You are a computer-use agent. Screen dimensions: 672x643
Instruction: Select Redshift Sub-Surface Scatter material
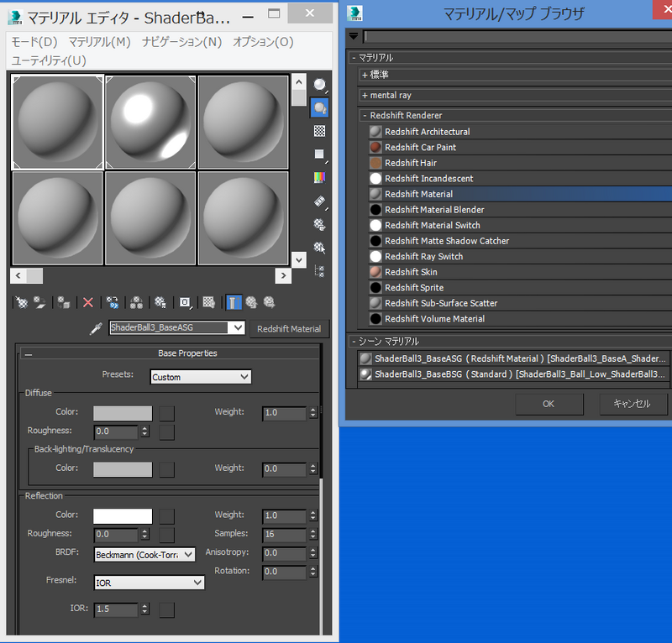tap(520, 303)
